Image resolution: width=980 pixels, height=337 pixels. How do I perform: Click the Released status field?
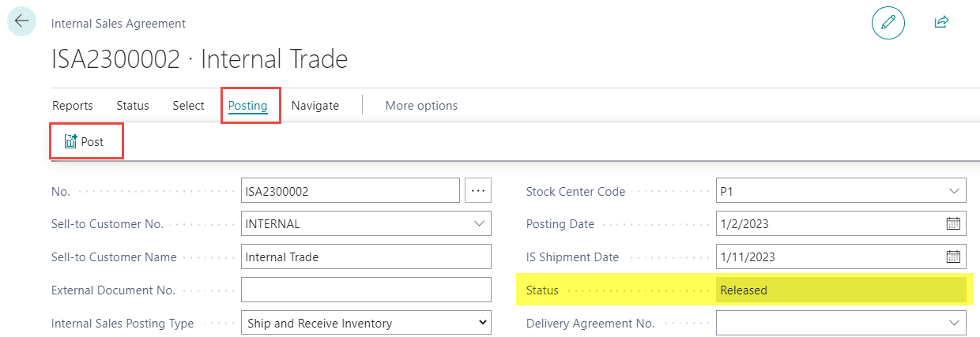(840, 290)
